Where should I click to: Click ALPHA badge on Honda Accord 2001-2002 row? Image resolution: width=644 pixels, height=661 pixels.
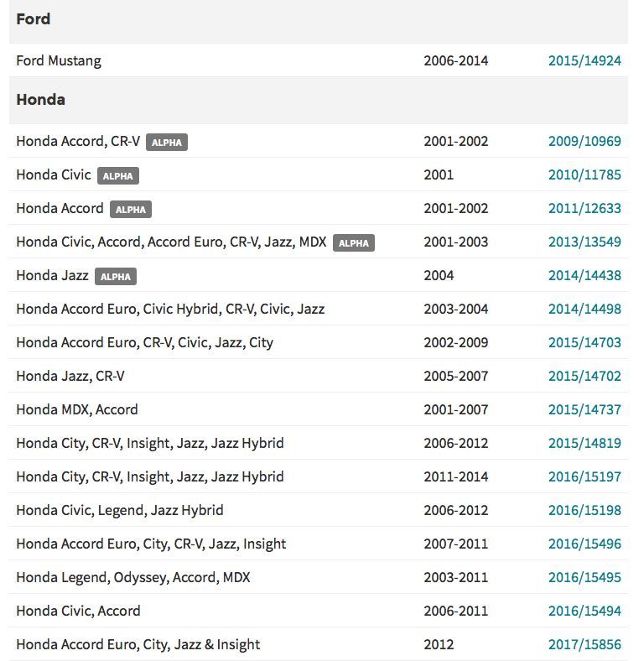tap(131, 209)
